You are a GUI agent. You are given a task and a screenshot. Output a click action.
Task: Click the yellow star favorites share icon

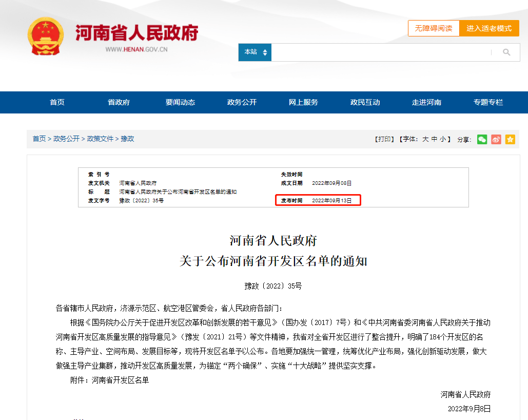[510, 139]
